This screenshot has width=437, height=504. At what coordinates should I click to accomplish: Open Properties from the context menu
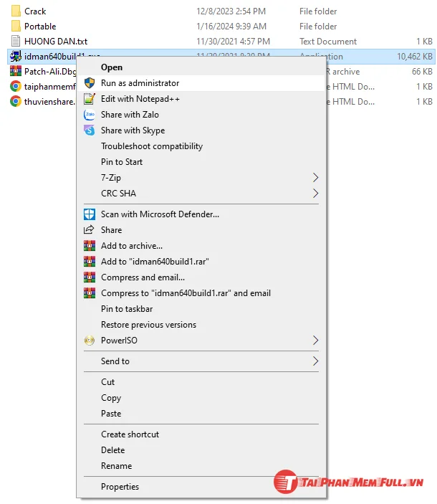[x=201, y=487]
